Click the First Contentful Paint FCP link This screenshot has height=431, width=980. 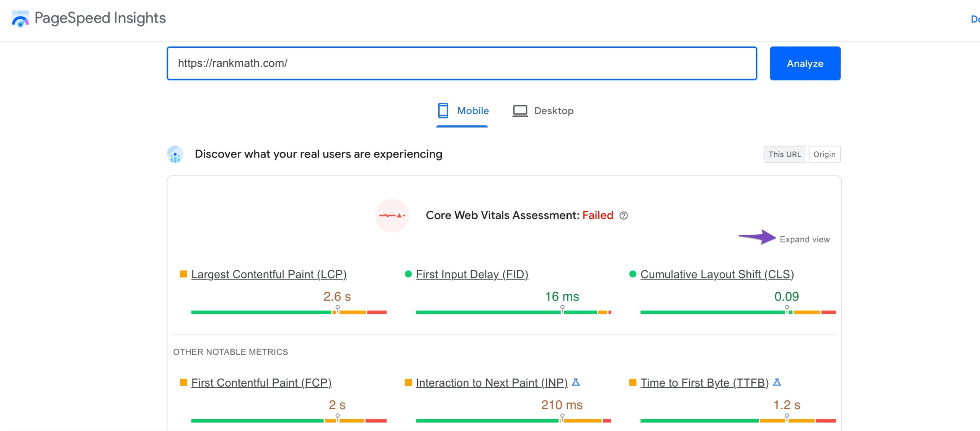point(262,382)
